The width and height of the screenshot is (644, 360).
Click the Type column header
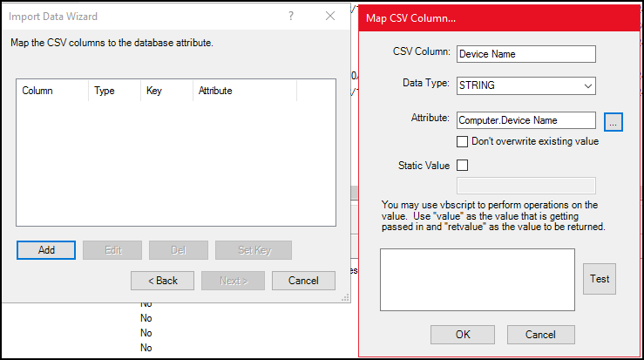coord(116,91)
